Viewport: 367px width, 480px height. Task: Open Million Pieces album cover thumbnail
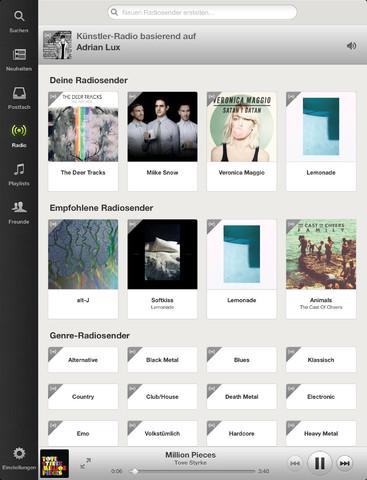(55, 464)
